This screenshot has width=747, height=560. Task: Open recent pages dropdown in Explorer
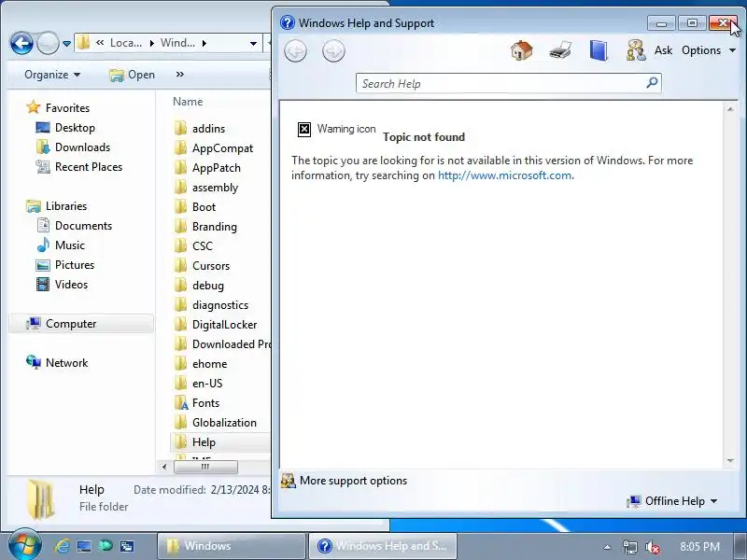click(x=66, y=43)
